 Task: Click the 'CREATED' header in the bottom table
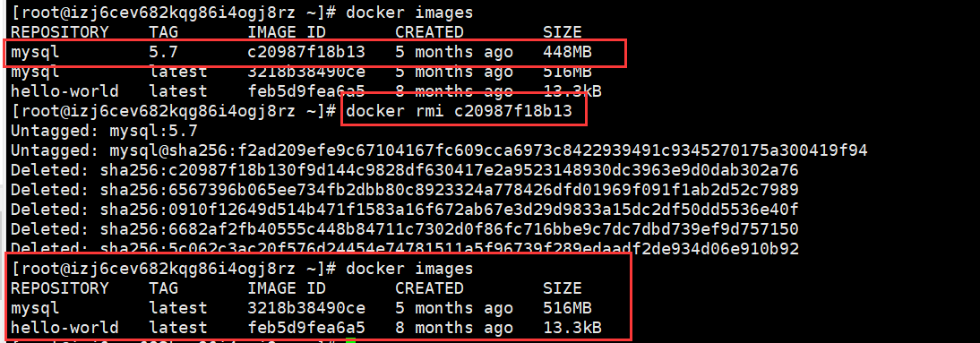point(429,288)
